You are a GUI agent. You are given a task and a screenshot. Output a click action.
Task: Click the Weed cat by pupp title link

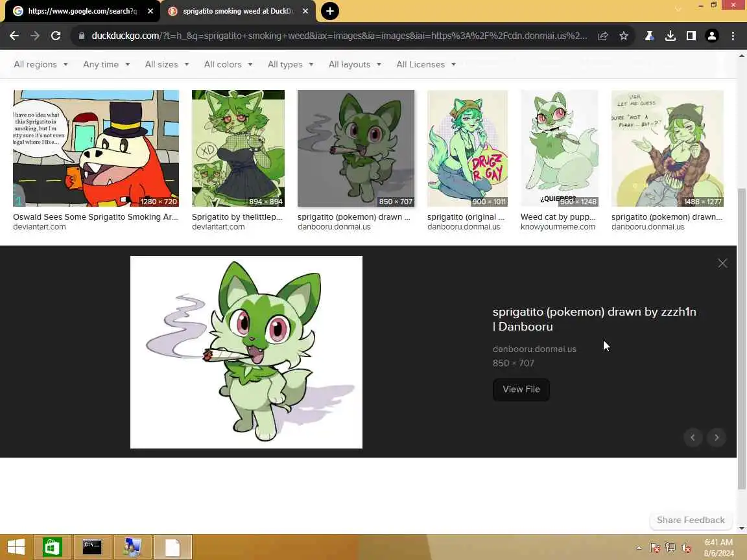(558, 216)
